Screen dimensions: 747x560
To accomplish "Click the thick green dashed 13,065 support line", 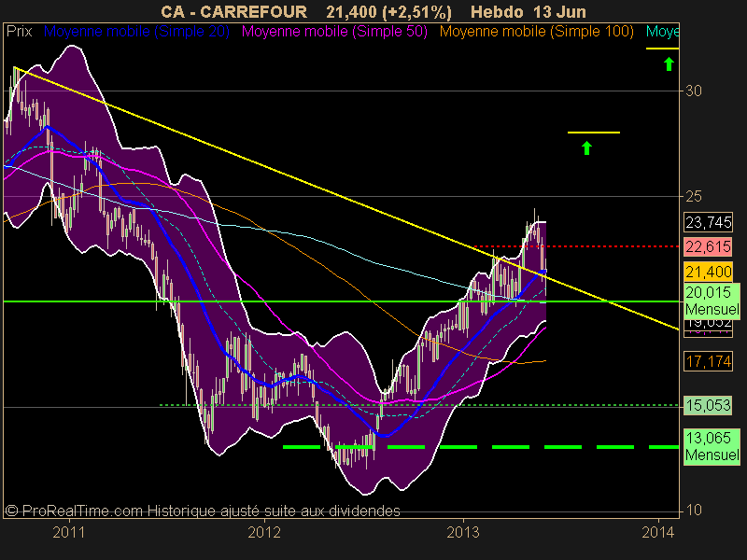I will tap(481, 447).
